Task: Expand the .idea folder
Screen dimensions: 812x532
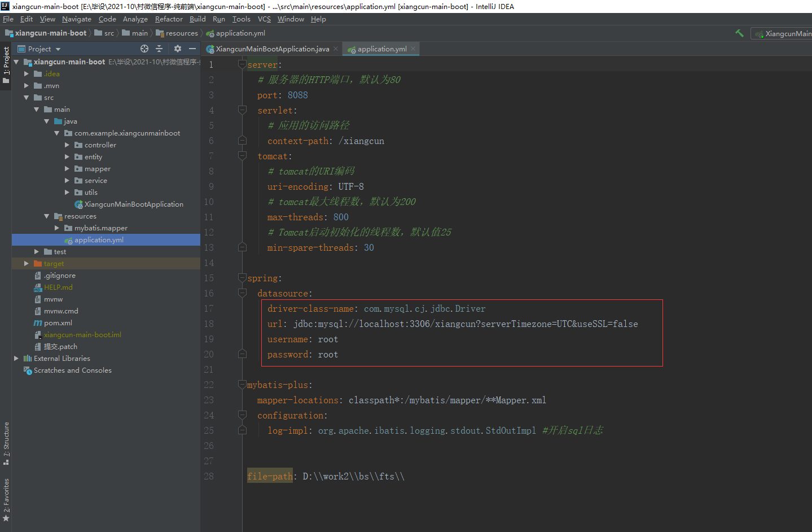Action: click(x=27, y=74)
